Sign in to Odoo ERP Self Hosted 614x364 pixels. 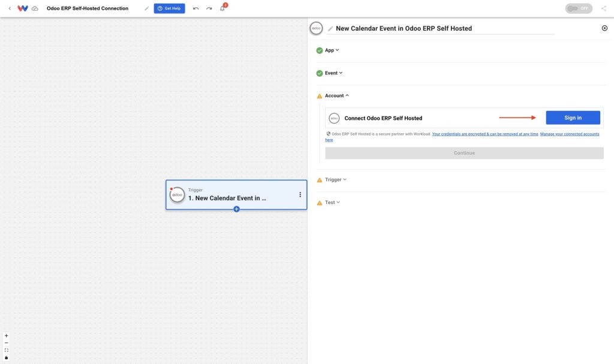pos(573,118)
